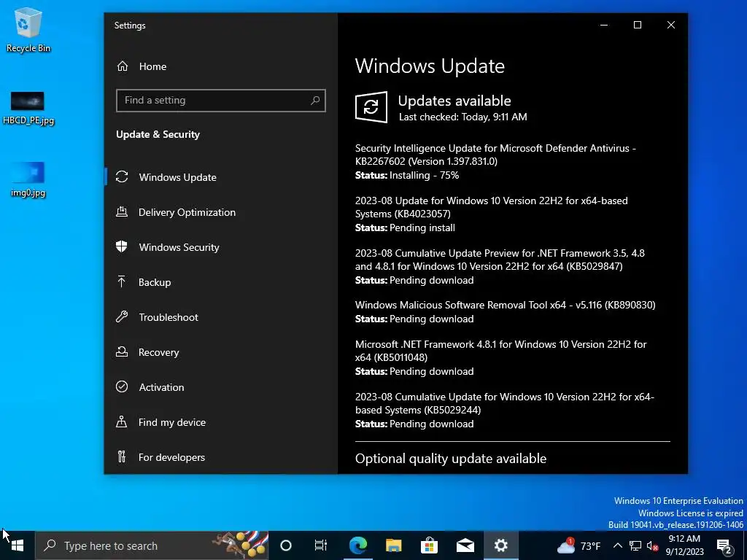Click the KB5029244 Cumulative Update entry
The image size is (747, 560).
tap(505, 402)
